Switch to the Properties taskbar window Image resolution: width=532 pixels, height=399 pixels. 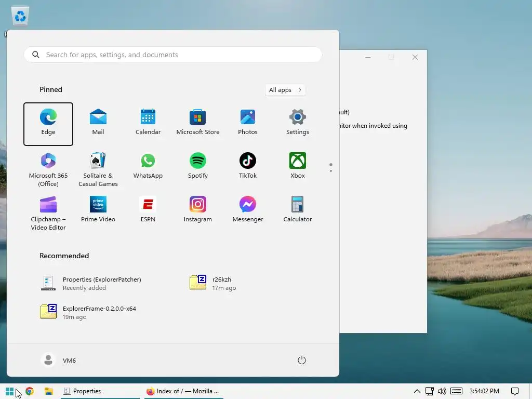pos(100,392)
